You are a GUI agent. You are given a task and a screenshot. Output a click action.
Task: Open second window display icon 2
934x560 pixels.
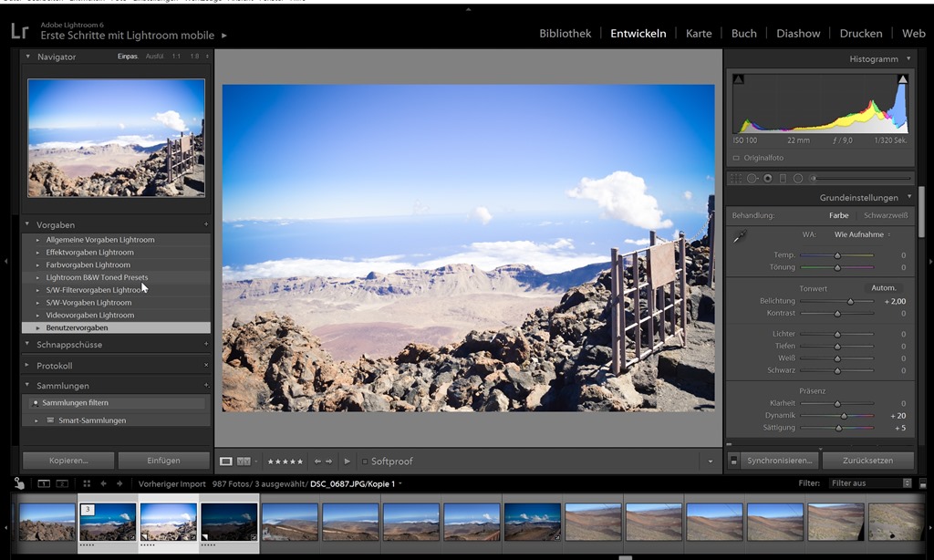click(62, 483)
